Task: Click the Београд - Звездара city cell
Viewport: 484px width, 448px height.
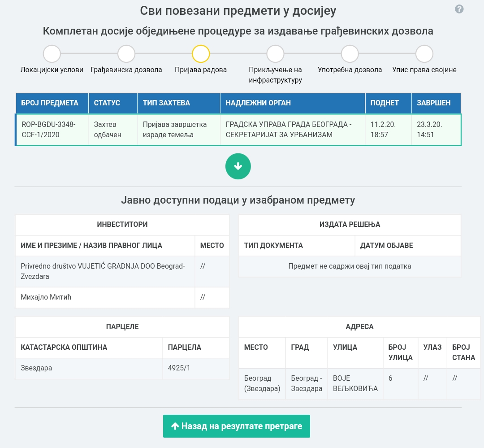Action: click(x=307, y=383)
